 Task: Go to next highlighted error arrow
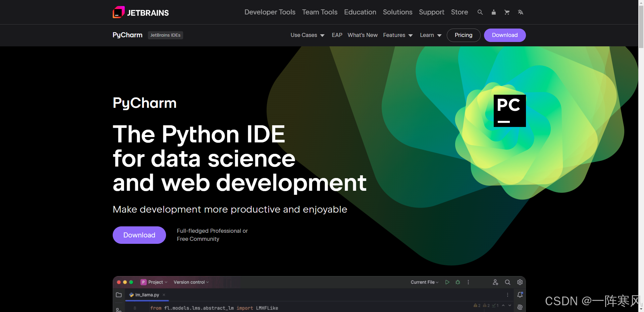point(510,305)
